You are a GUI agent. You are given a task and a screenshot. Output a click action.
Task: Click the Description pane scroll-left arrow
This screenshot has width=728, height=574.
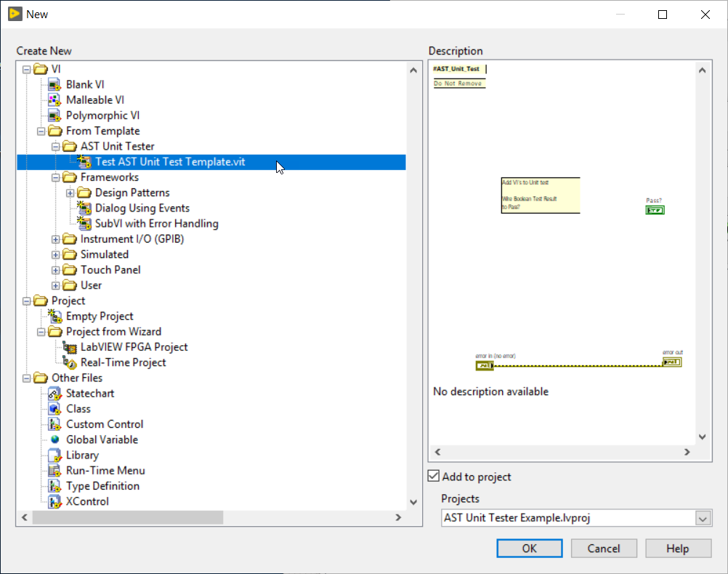[437, 452]
